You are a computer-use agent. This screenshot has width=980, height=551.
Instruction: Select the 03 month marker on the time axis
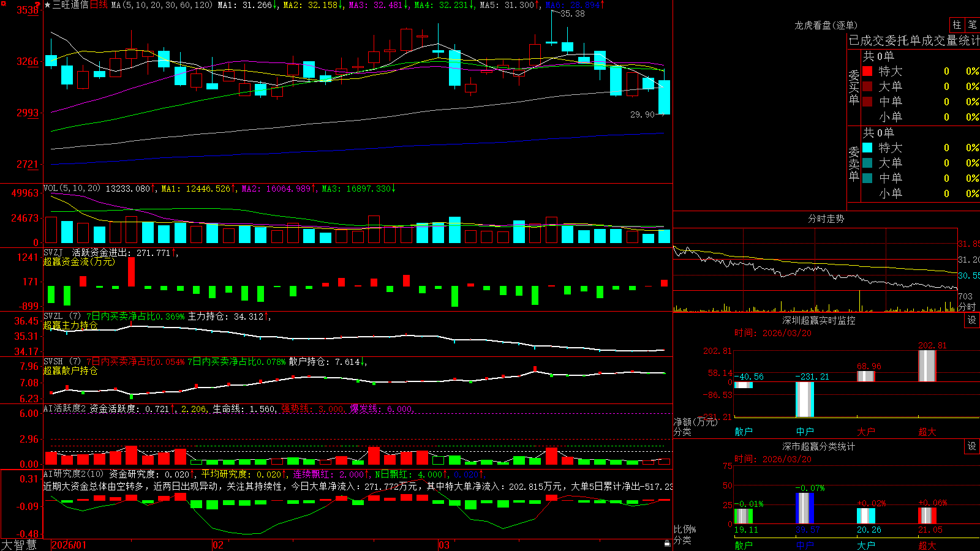444,545
